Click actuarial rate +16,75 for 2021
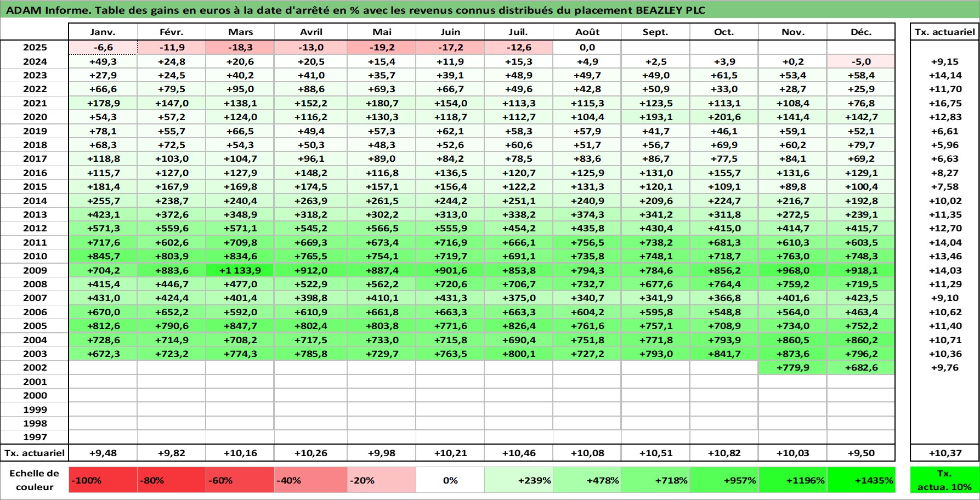The image size is (980, 500). click(944, 103)
